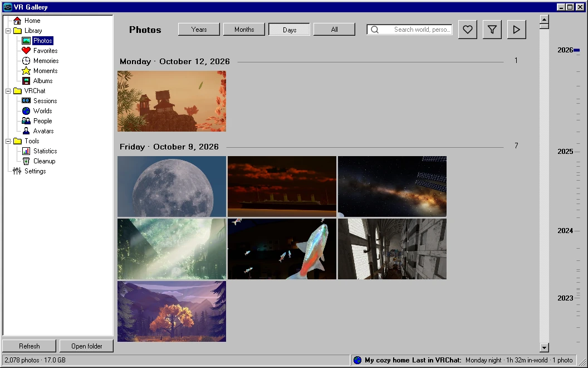This screenshot has height=368, width=588.
Task: Switch to Months view
Action: 244,30
